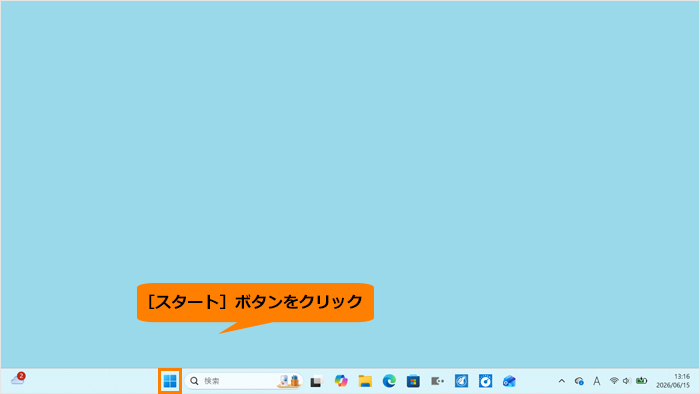700x394 pixels.
Task: Open the blue dial app next to Outlook
Action: point(485,381)
